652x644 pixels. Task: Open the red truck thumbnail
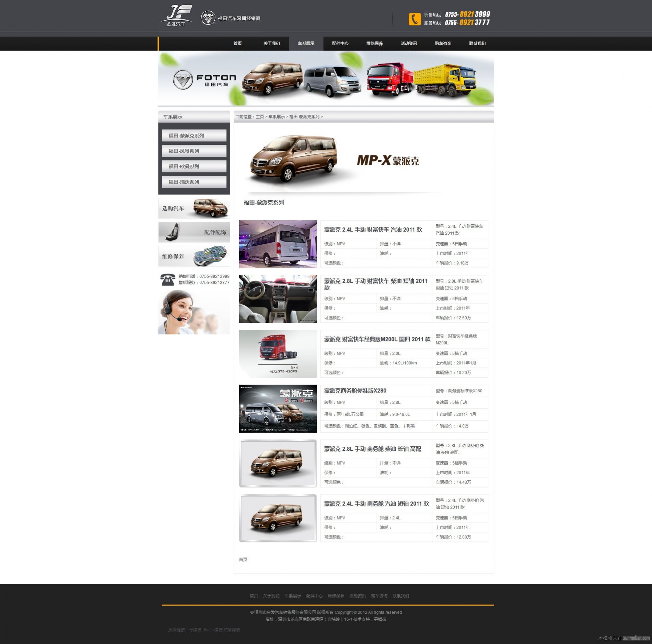(x=278, y=354)
